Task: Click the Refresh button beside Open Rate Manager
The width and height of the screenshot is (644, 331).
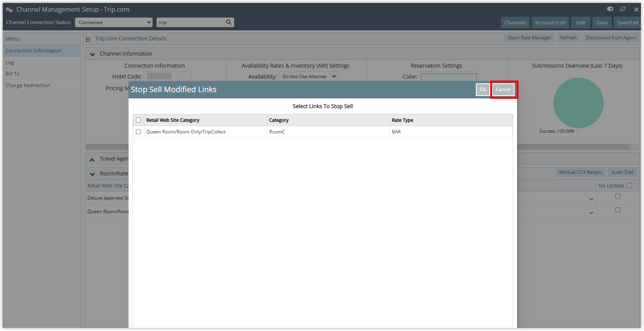Action: pos(568,38)
